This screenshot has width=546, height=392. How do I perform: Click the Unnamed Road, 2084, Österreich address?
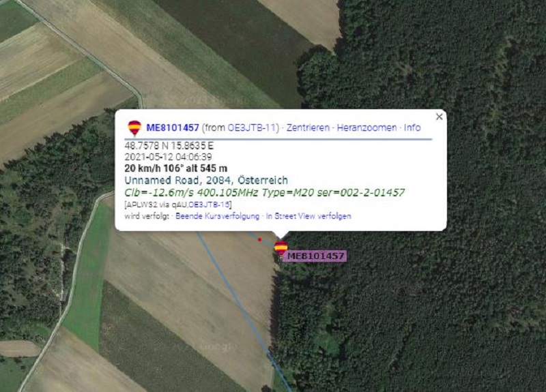pos(206,180)
